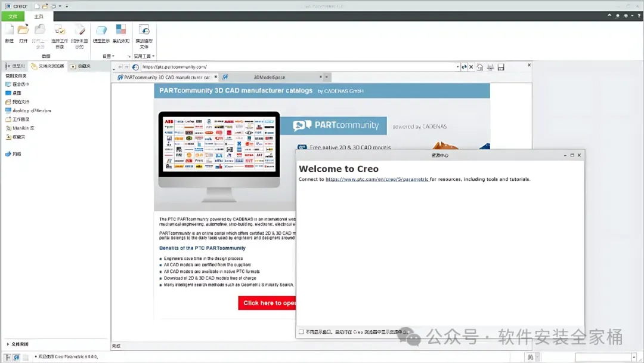The image size is (644, 363).
Task: Select Manikin library entry
Action: click(20, 128)
